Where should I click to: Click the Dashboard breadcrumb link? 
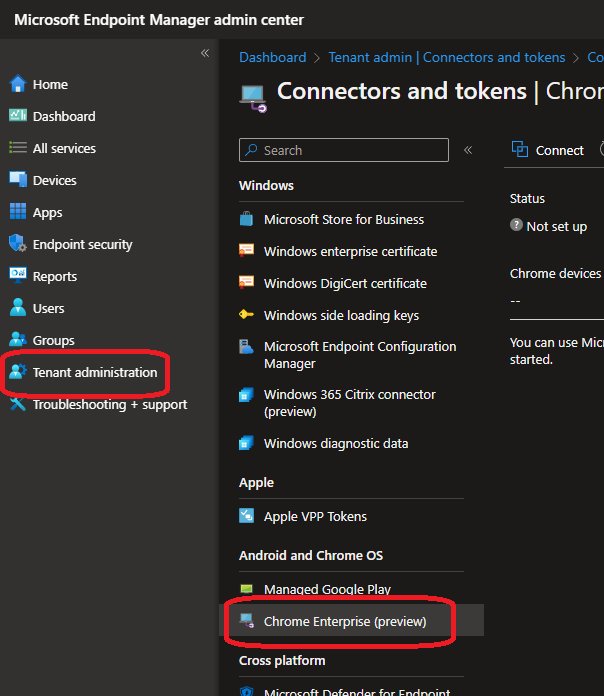pyautogui.click(x=272, y=58)
